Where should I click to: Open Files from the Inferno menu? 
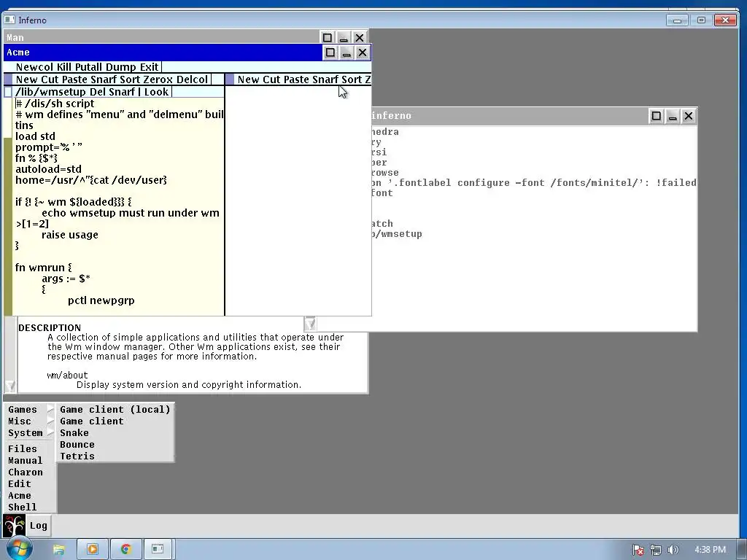pyautogui.click(x=23, y=448)
